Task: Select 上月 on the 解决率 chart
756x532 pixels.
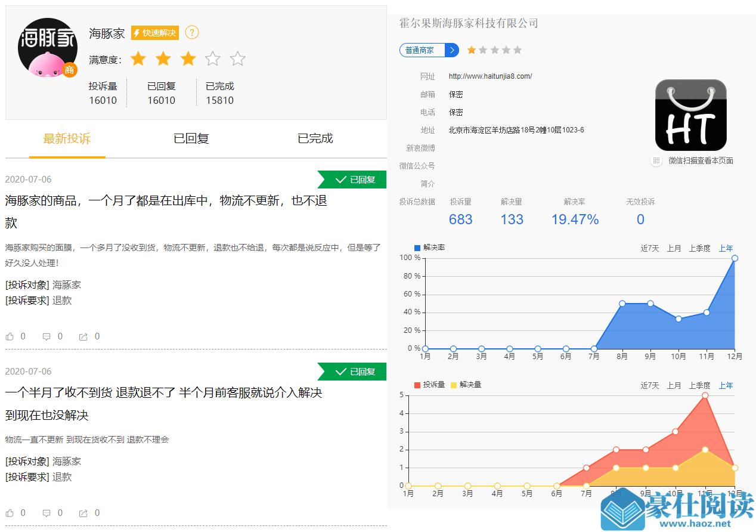Action: coord(674,248)
